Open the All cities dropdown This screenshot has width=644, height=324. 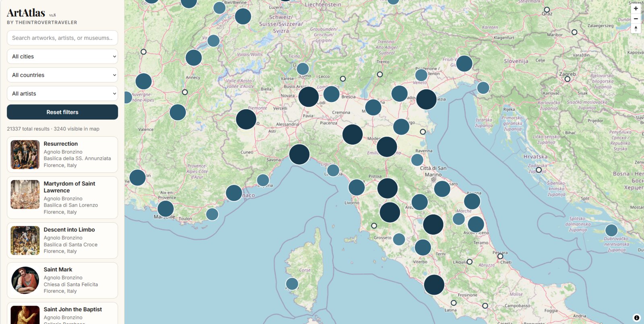[62, 56]
